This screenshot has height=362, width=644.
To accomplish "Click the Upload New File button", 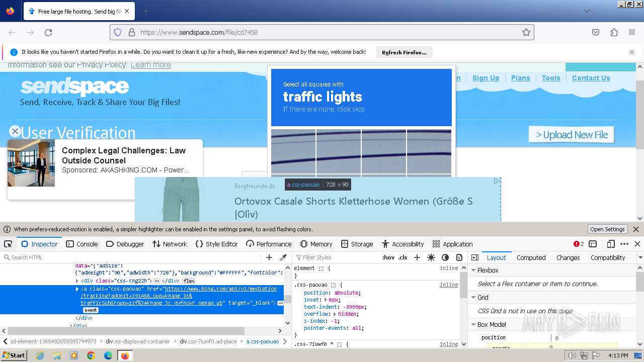I will pyautogui.click(x=572, y=135).
